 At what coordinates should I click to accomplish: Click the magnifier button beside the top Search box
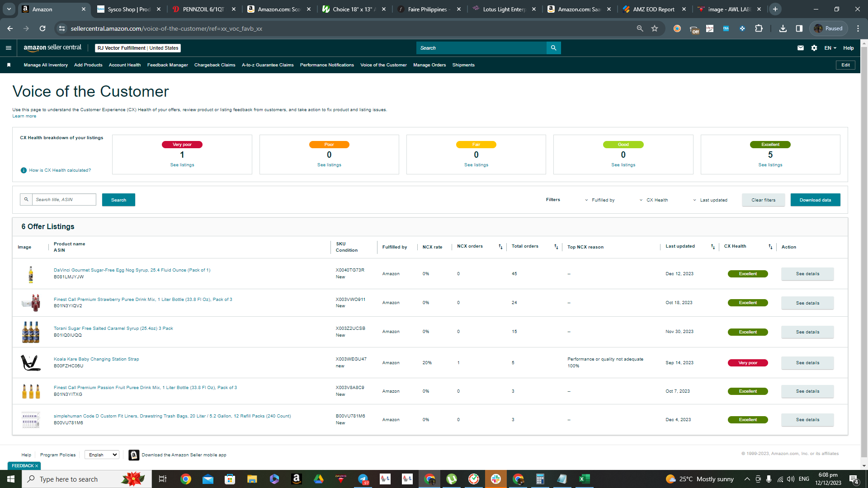553,48
